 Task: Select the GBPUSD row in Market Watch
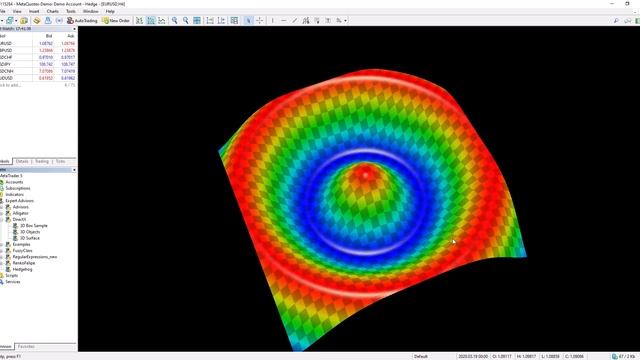[38, 50]
